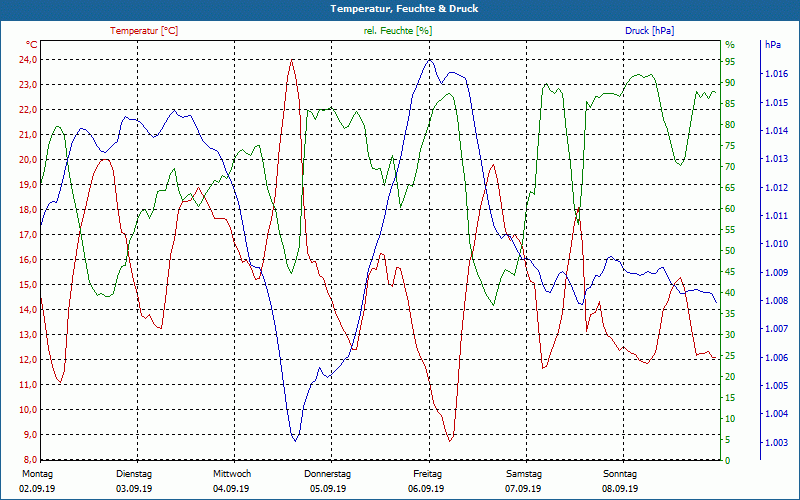Click the '50' humidity axis value
The width and height of the screenshot is (800, 500).
(730, 251)
